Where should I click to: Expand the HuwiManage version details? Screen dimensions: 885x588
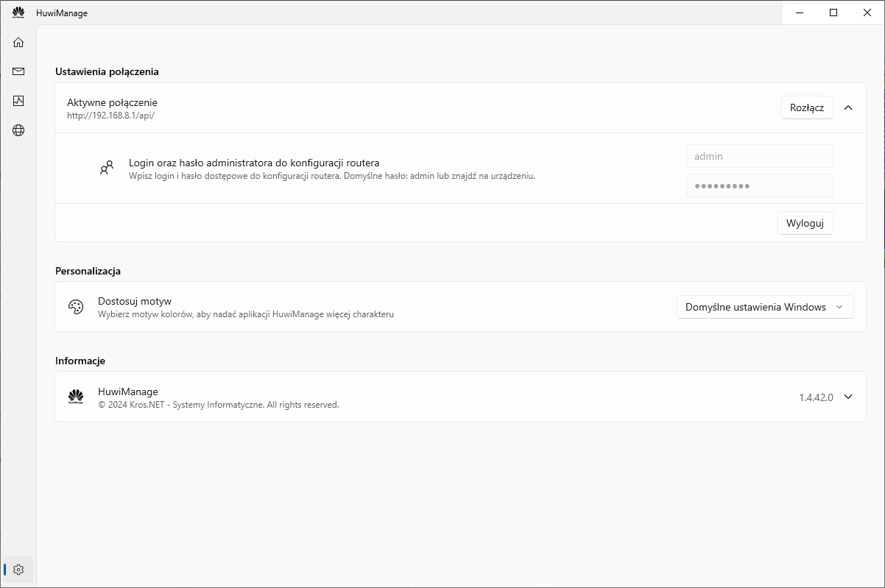tap(848, 397)
